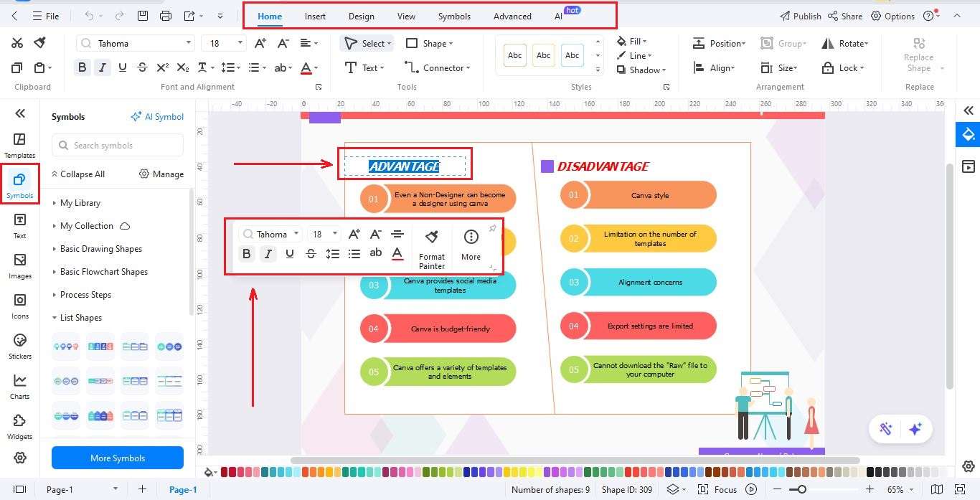This screenshot has width=980, height=500.
Task: Select the first list shape thumbnail
Action: point(66,346)
